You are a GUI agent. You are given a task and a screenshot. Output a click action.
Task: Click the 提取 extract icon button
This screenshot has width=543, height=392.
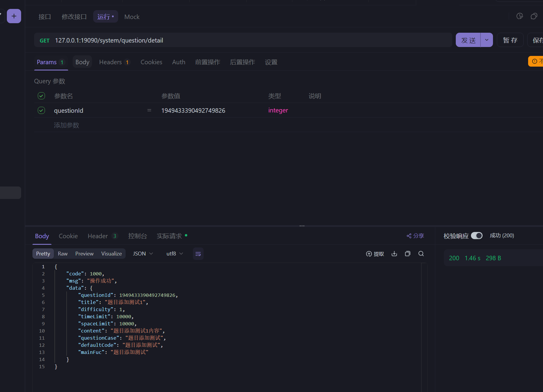pyautogui.click(x=375, y=254)
